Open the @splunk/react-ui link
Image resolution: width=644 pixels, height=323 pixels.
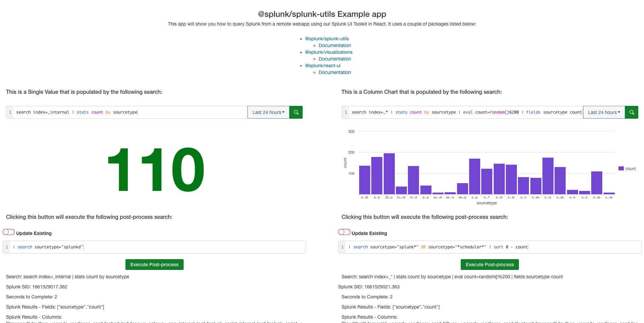click(x=323, y=66)
